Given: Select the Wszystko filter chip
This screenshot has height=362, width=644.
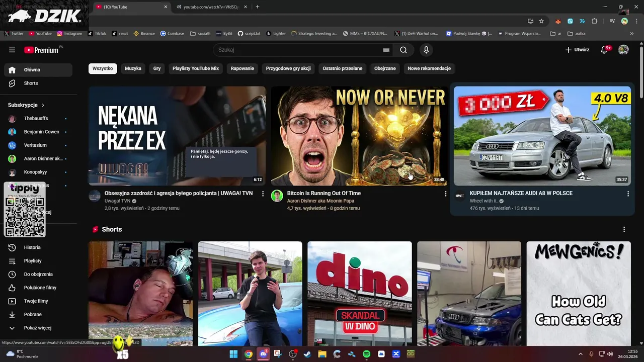Looking at the screenshot, I should 103,68.
